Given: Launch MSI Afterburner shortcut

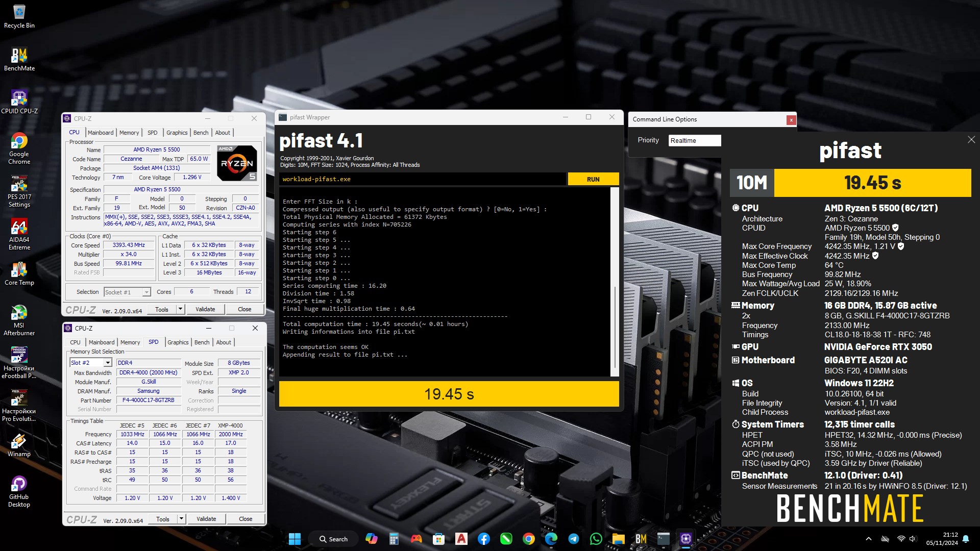Looking at the screenshot, I should tap(19, 320).
